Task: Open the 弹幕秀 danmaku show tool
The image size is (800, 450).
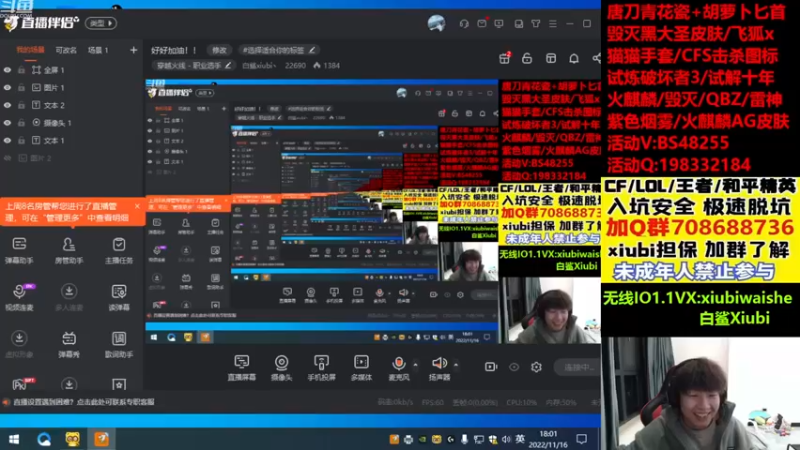Action: [x=69, y=343]
